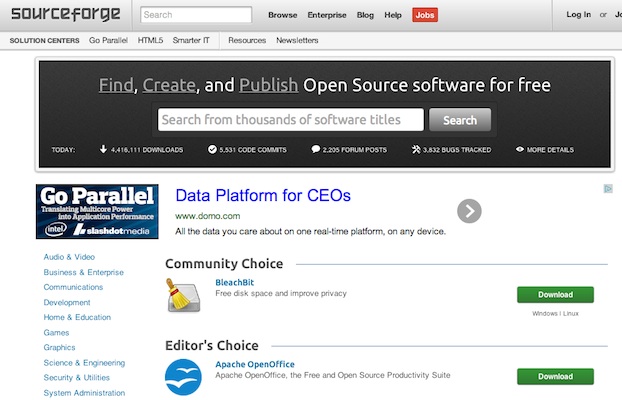The image size is (622, 400).
Task: Open the Security & Utilities category
Action: click(77, 378)
